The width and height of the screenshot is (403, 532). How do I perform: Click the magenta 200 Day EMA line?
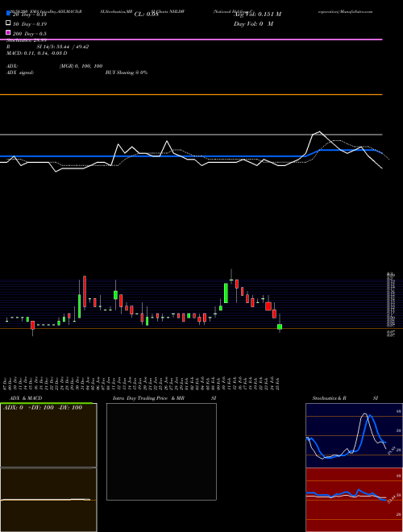tap(191, 39)
